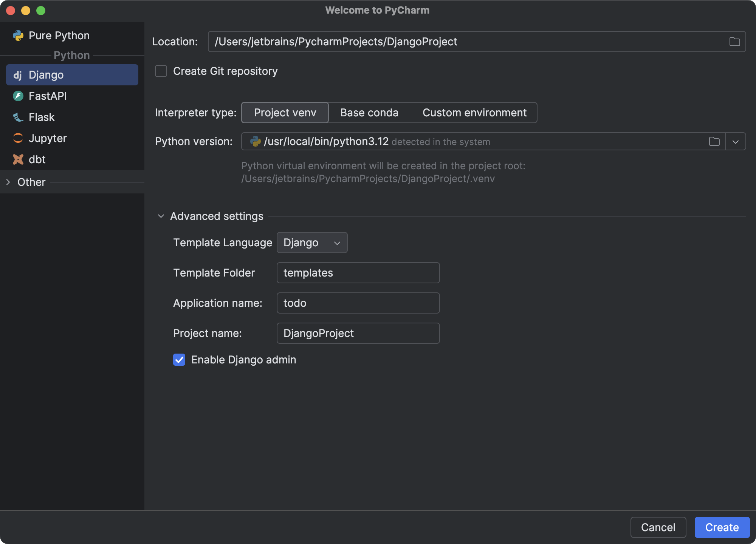756x544 pixels.
Task: Click the Python version folder browse icon
Action: coord(714,141)
